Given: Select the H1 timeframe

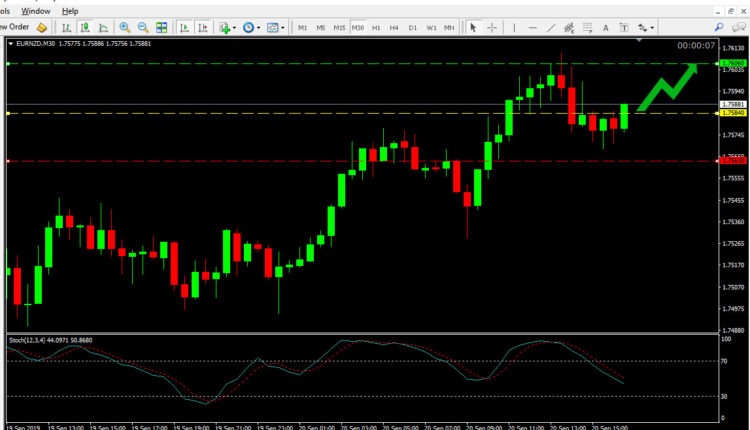Looking at the screenshot, I should point(376,28).
